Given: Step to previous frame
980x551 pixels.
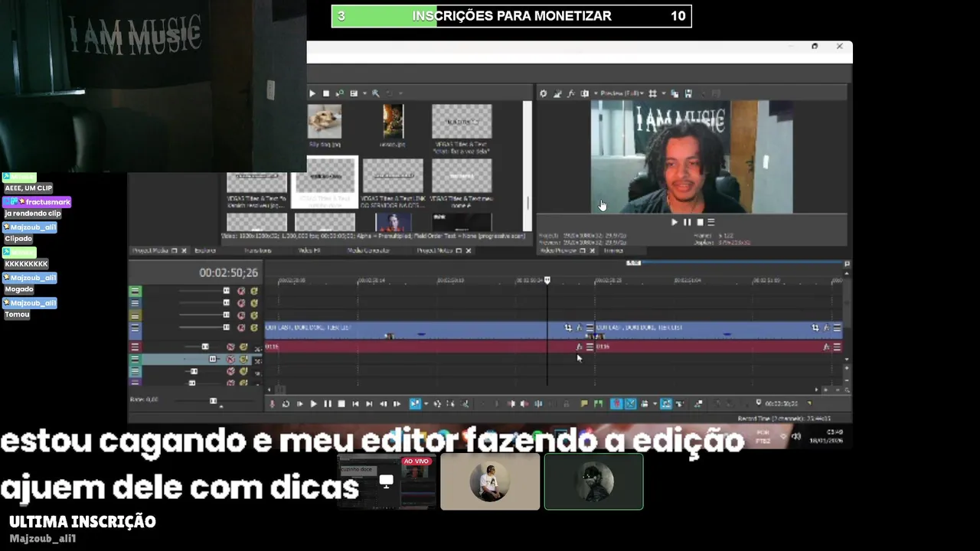Looking at the screenshot, I should [x=384, y=403].
